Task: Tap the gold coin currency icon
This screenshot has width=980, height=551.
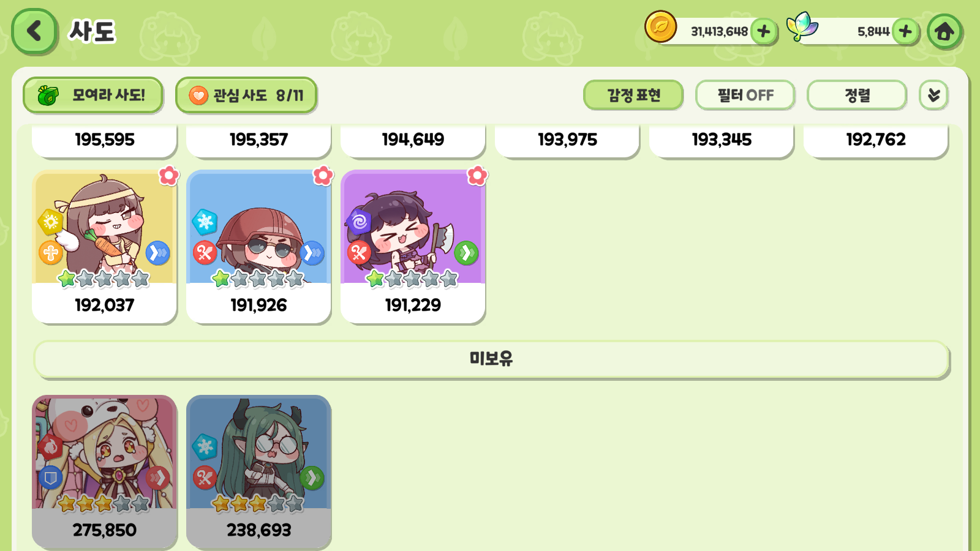Action: pos(660,27)
